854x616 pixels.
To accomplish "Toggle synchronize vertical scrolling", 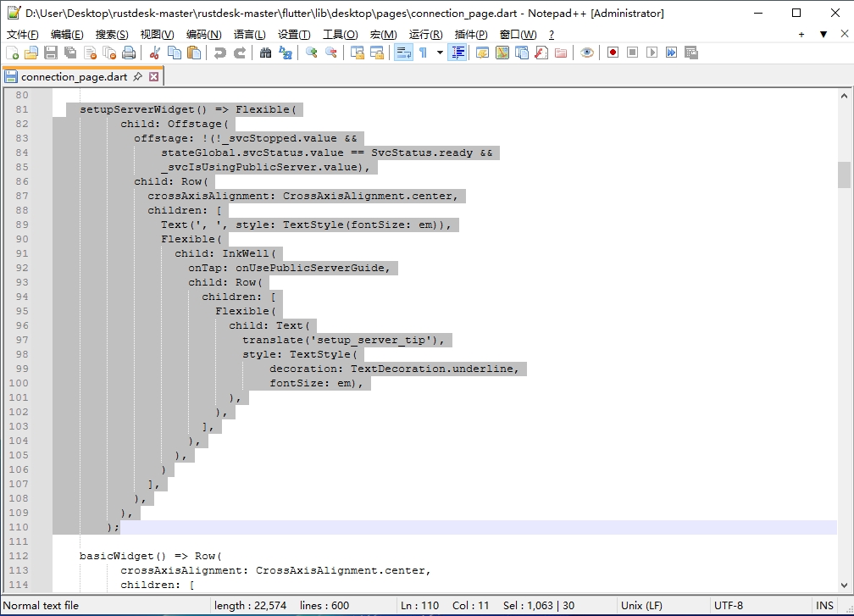I will coord(358,53).
